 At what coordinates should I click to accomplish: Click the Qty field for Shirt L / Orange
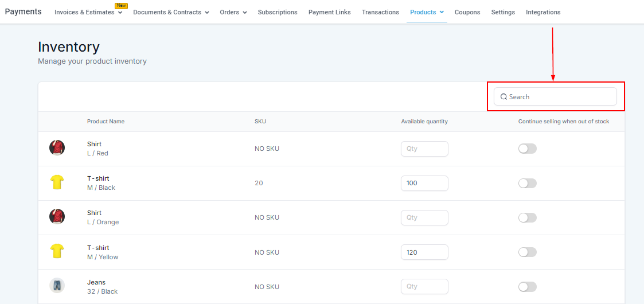424,218
